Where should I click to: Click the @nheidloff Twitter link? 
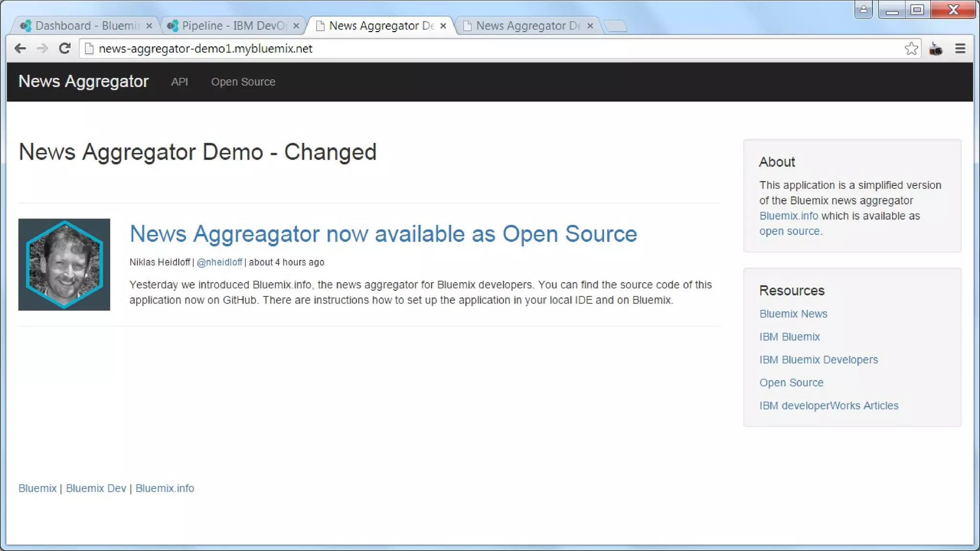pyautogui.click(x=219, y=262)
